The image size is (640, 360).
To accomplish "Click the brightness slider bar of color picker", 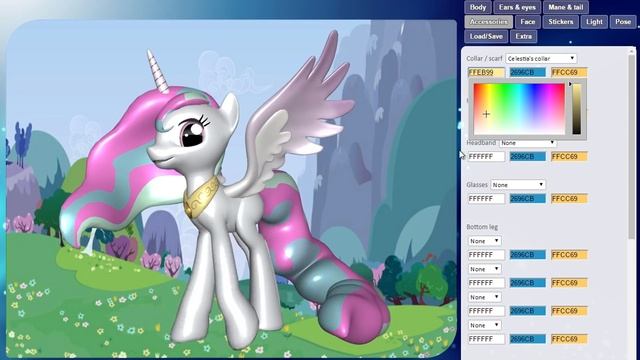I will (x=576, y=109).
